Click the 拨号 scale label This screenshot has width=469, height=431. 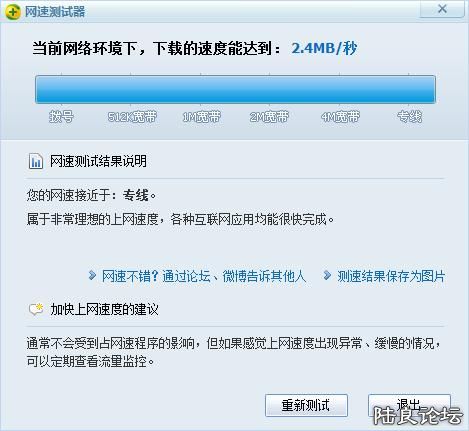pos(61,117)
